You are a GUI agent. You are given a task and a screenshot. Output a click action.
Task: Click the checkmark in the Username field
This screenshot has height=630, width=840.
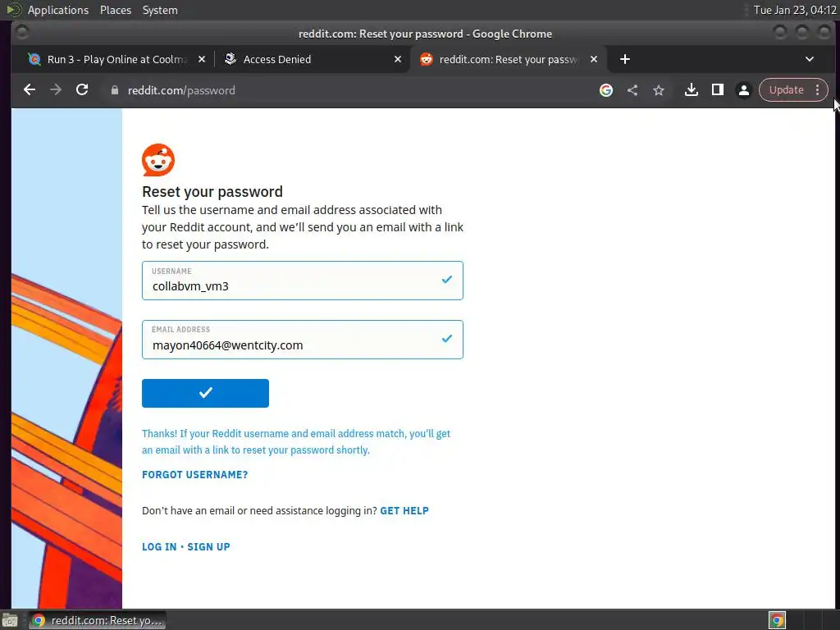point(447,279)
